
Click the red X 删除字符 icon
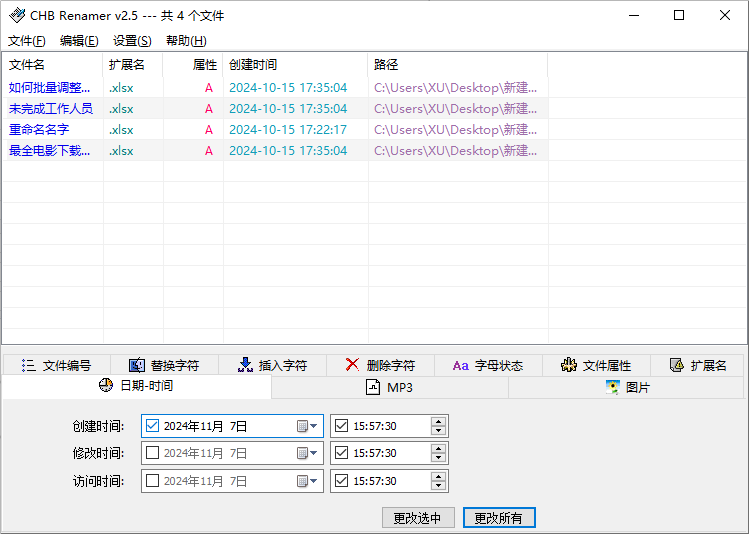click(x=352, y=366)
